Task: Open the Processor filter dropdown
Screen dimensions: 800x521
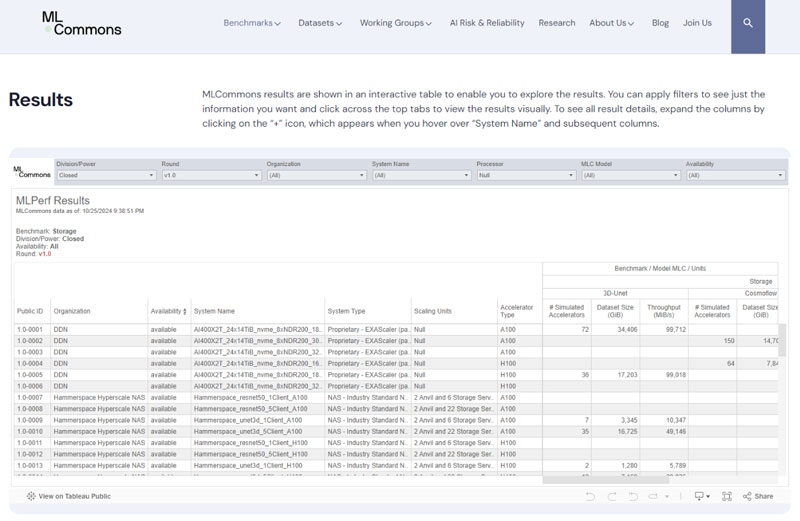Action: [526, 175]
